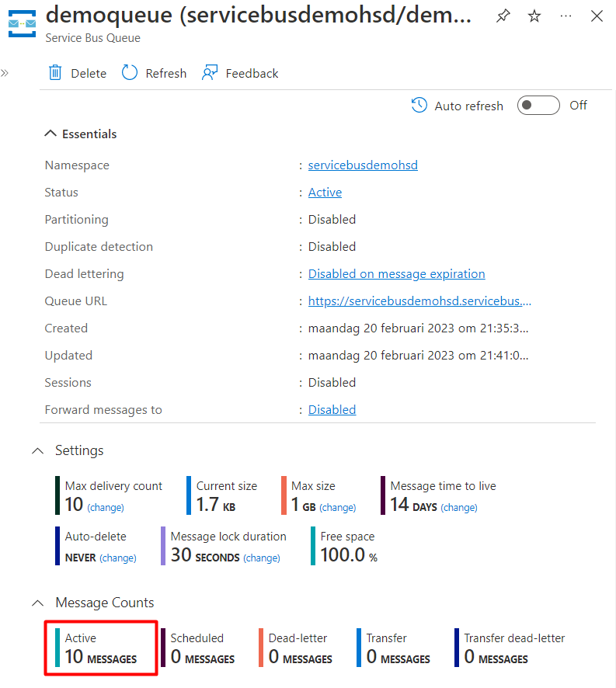Collapse the Settings section chevron

38,450
